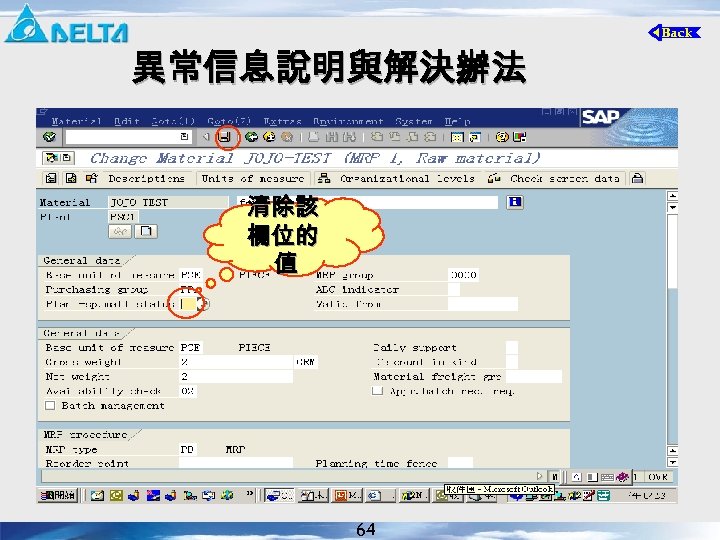Click the lock icon after Check screen data
720x540 pixels.
(637, 178)
